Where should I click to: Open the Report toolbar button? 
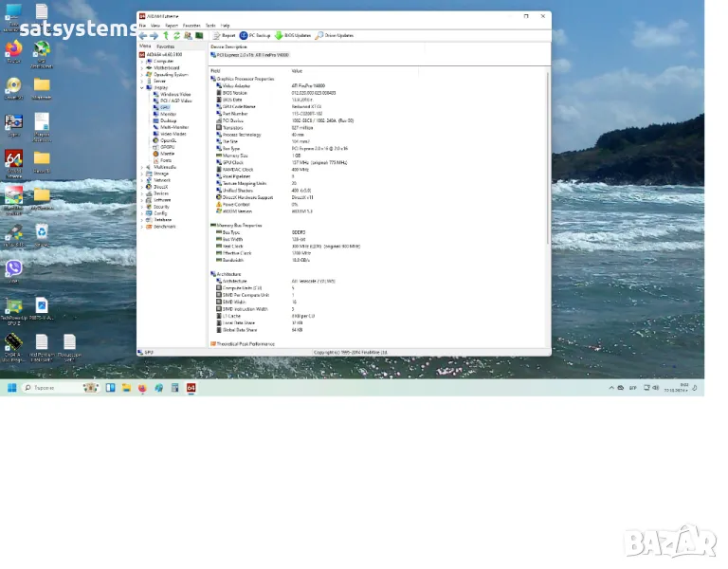[x=224, y=35]
